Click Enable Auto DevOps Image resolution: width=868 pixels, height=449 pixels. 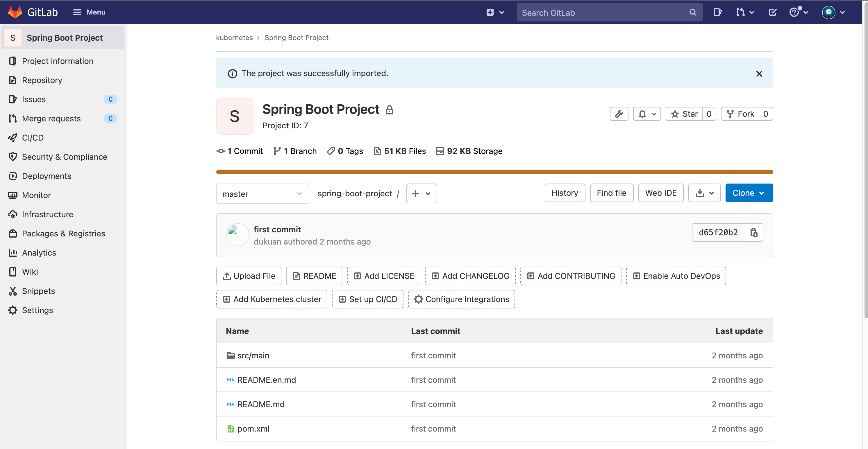click(x=676, y=276)
